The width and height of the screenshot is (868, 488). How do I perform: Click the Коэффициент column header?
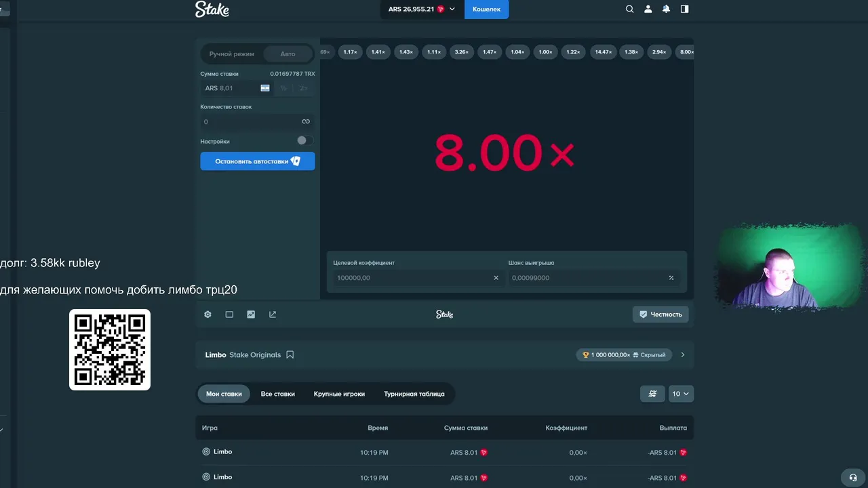(566, 428)
